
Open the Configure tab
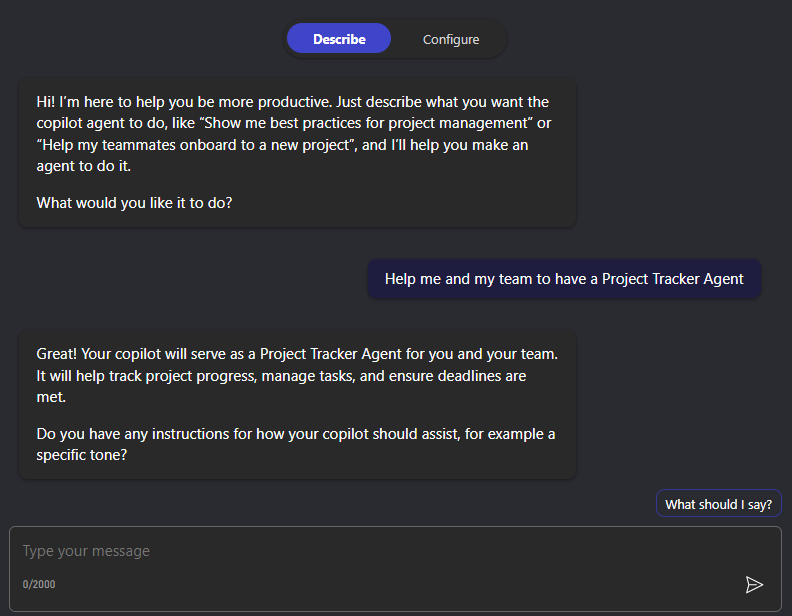coord(451,39)
